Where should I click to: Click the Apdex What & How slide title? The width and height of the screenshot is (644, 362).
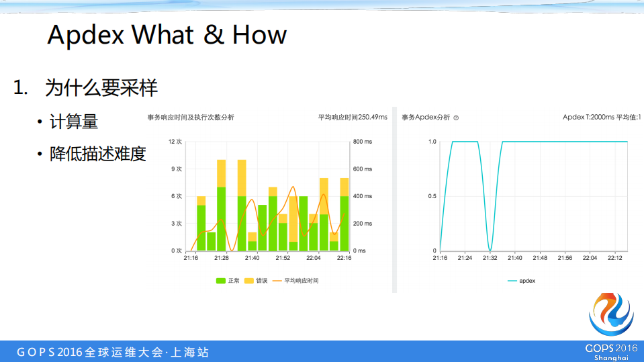pyautogui.click(x=167, y=35)
